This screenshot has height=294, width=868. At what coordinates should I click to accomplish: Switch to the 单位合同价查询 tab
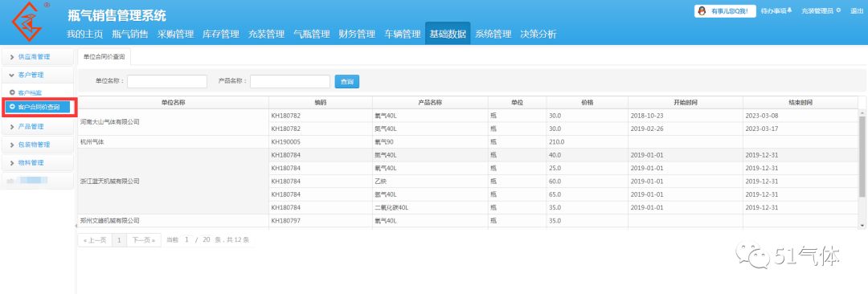tap(104, 57)
